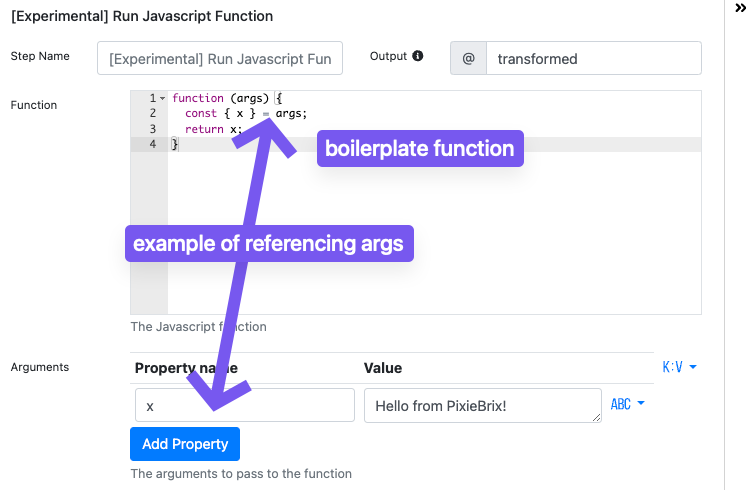The image size is (746, 490).
Task: Click the 'example of referencing args' label
Action: point(268,244)
